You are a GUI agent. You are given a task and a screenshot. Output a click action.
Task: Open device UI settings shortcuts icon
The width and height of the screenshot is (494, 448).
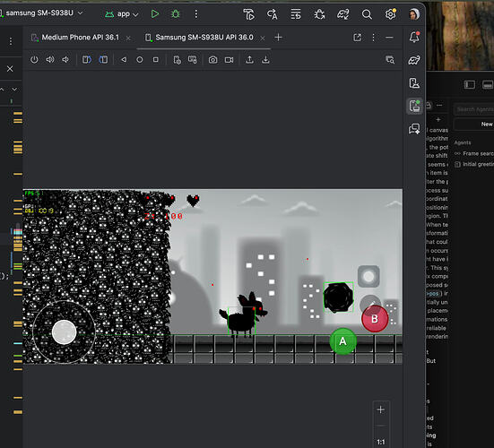coord(177,59)
